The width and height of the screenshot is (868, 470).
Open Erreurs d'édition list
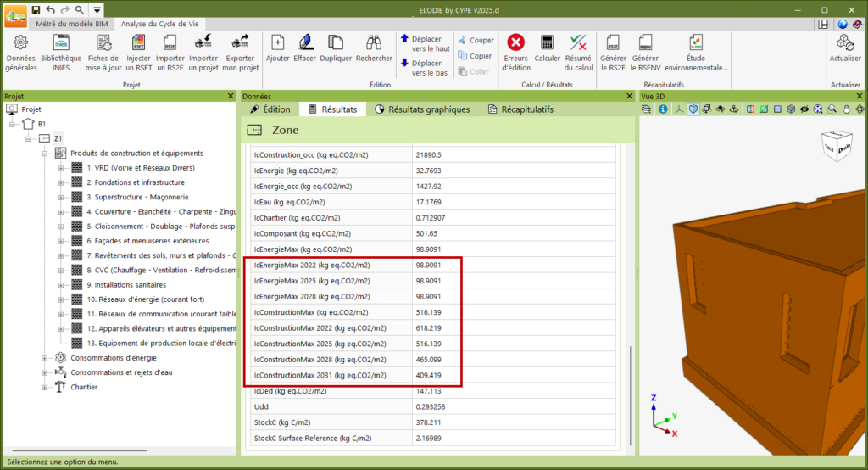tap(515, 42)
